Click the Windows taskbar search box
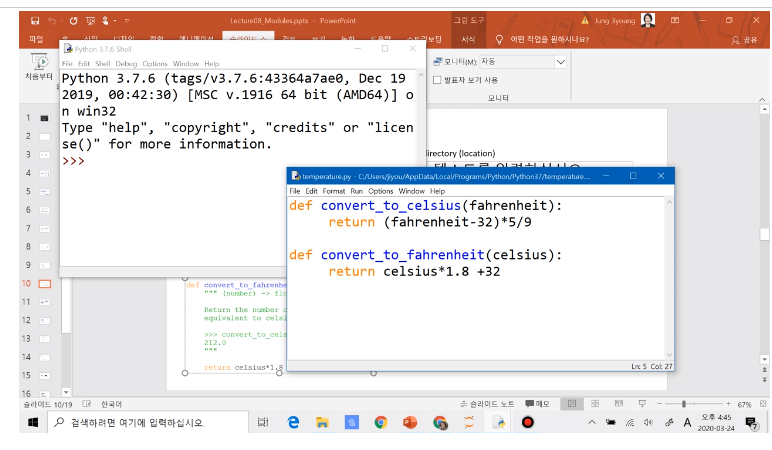The width and height of the screenshot is (772, 450). pyautogui.click(x=148, y=422)
